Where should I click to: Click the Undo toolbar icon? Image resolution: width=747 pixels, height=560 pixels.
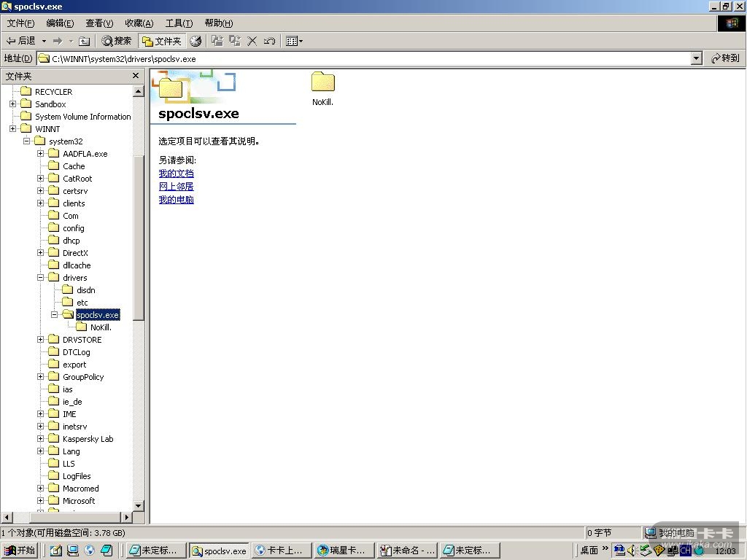point(269,41)
